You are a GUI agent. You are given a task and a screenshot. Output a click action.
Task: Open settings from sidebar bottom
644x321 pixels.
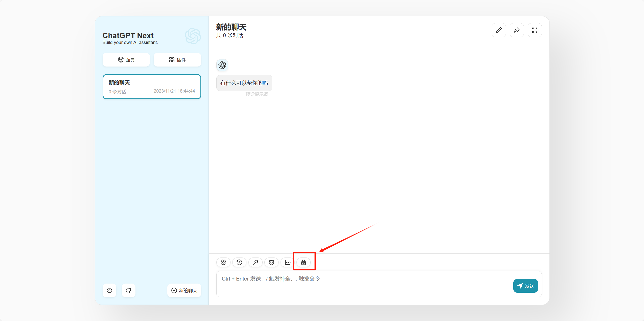pos(109,290)
